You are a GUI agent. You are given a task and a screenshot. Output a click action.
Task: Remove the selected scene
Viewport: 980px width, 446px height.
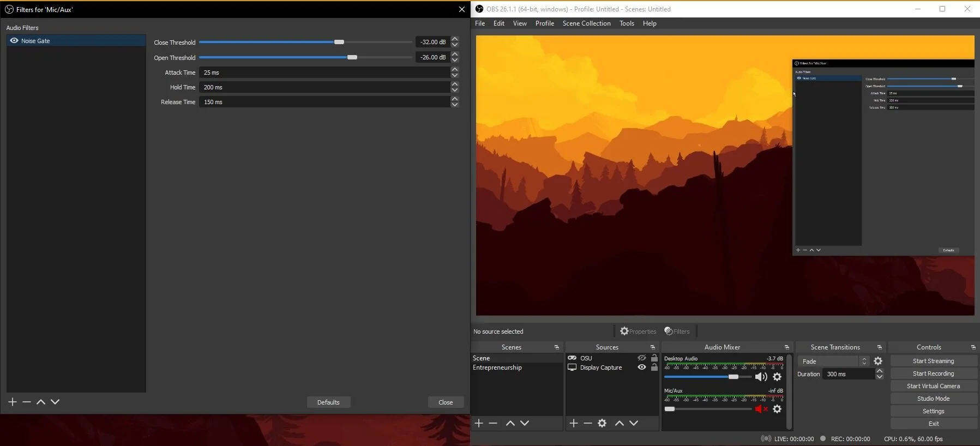point(493,423)
